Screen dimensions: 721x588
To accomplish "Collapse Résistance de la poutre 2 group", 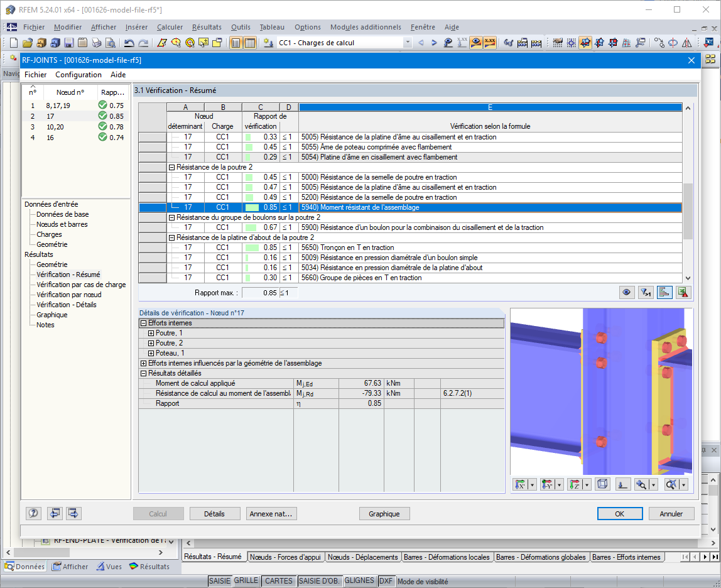I will [x=171, y=168].
